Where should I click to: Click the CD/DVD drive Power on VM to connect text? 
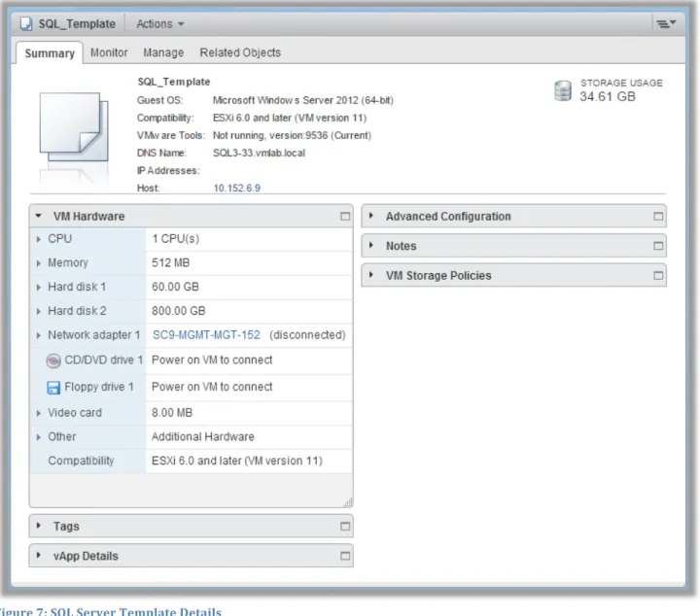tap(212, 359)
